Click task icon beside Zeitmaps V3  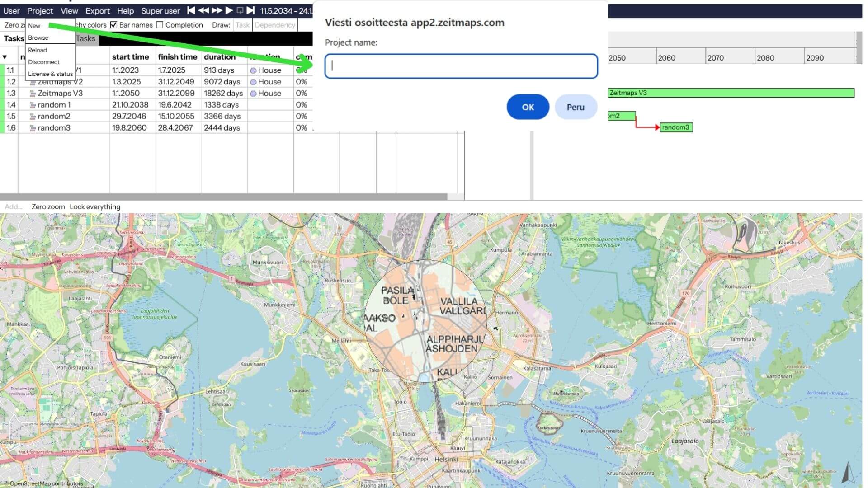tap(33, 94)
